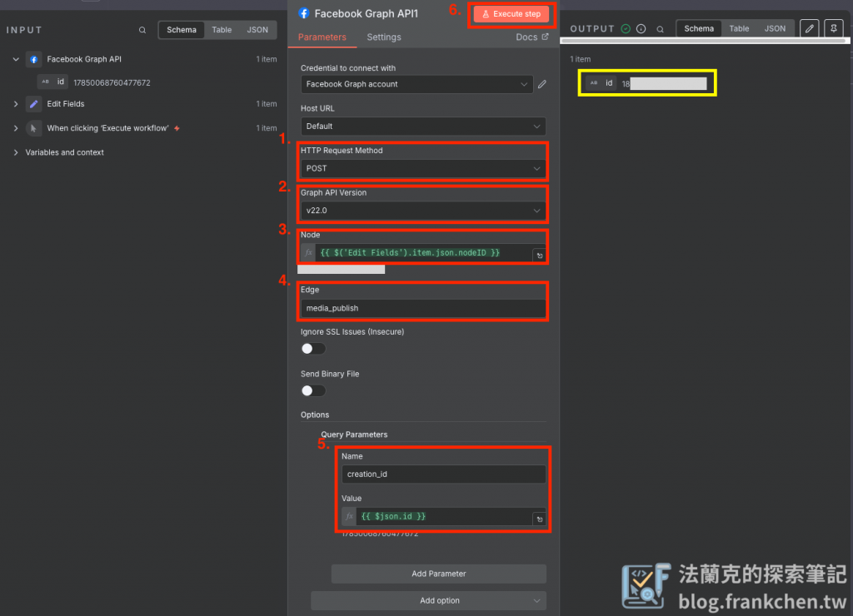Image resolution: width=853 pixels, height=616 pixels.
Task: Toggle Send Binary File switch
Action: coord(313,391)
